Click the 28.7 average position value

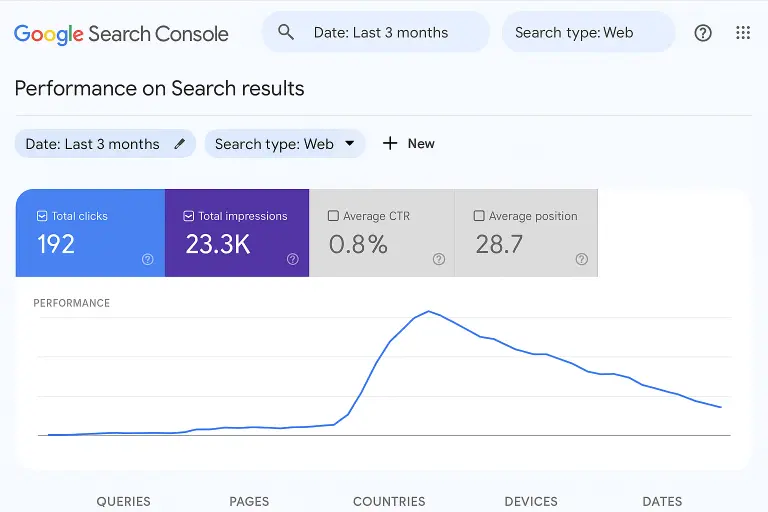tap(499, 244)
